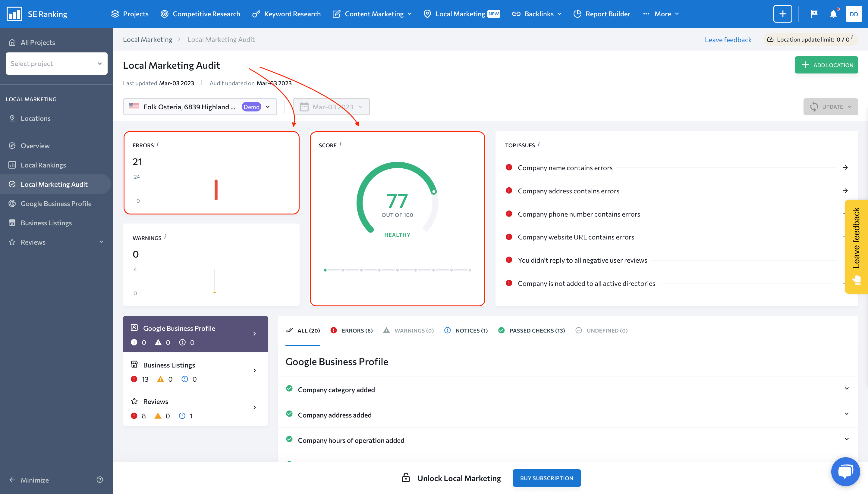Click the info icon next to SCORE
868x494 pixels.
coord(341,144)
